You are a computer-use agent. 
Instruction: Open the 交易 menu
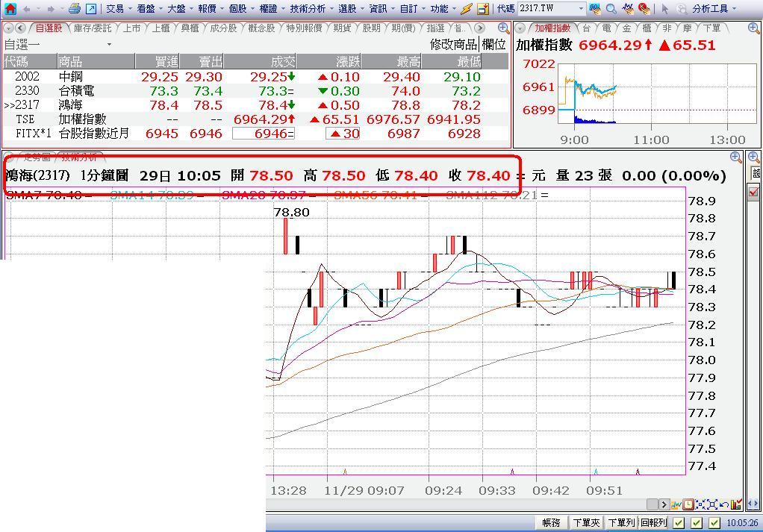[x=115, y=9]
